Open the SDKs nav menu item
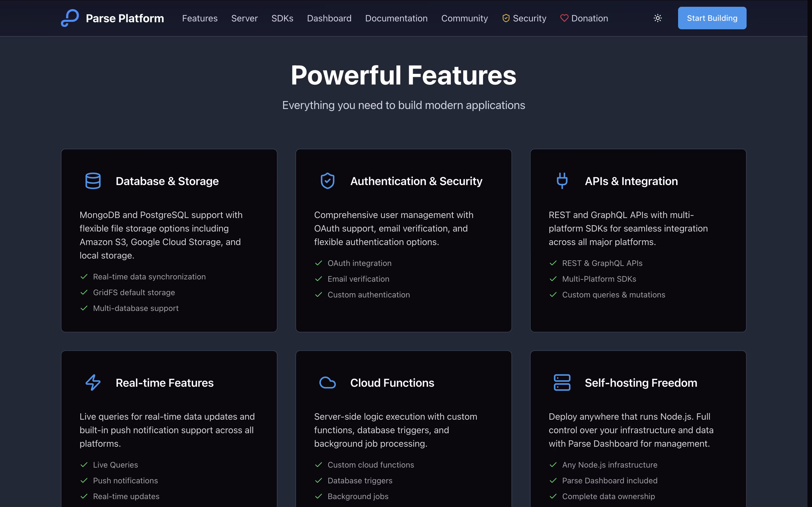Screen dimensions: 812x507 click(282, 18)
